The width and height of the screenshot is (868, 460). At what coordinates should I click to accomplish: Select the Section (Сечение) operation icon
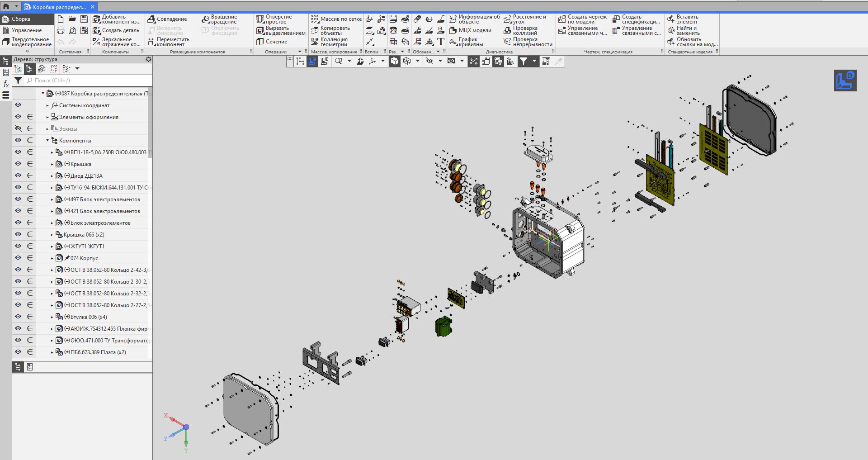260,42
